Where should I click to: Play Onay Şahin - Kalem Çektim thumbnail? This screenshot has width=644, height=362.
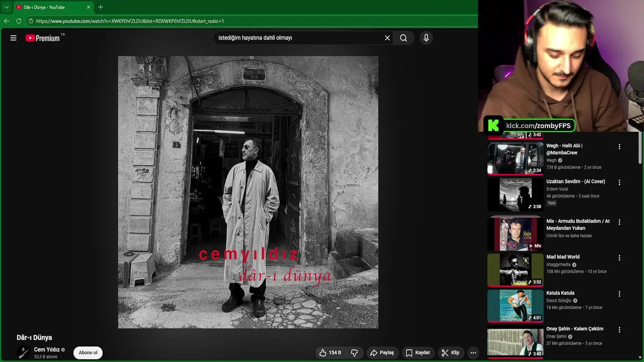515,342
